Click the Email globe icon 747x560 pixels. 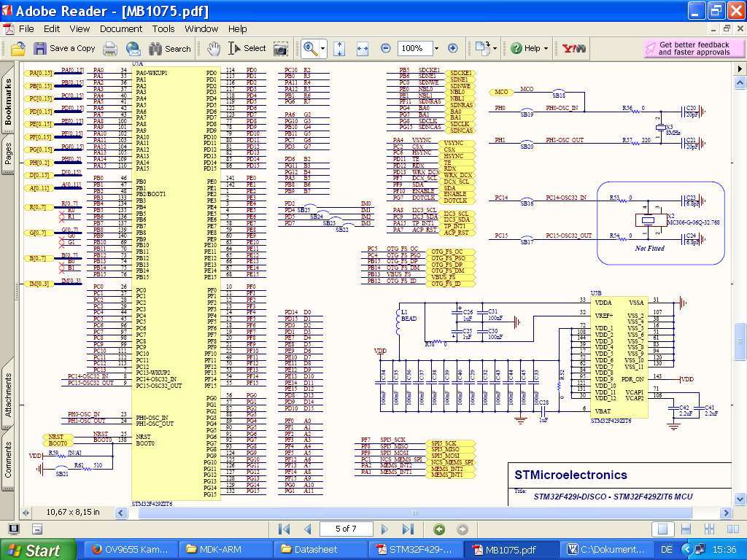coord(133,49)
